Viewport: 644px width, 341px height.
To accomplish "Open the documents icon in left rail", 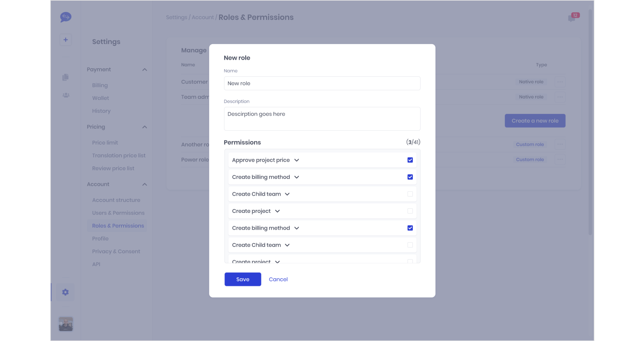I will 65,77.
